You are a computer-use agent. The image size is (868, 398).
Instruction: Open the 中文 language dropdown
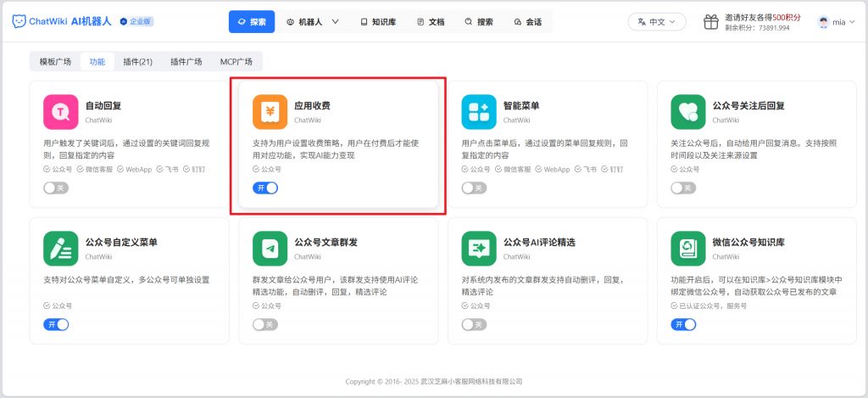pos(657,22)
